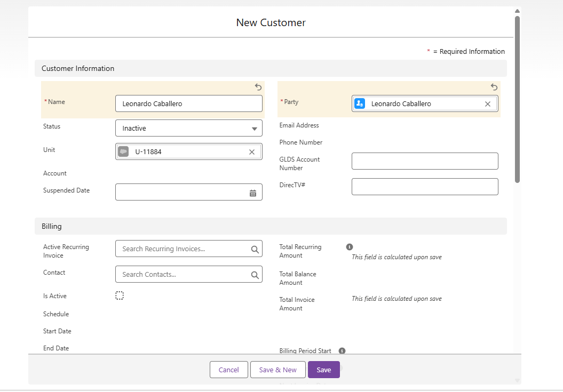Click the party person icon

pyautogui.click(x=360, y=104)
